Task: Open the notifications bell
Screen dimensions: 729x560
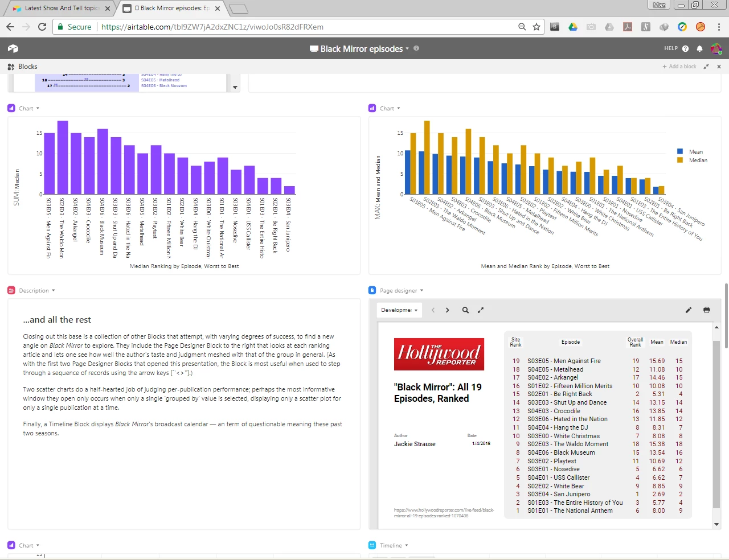Action: click(x=699, y=49)
